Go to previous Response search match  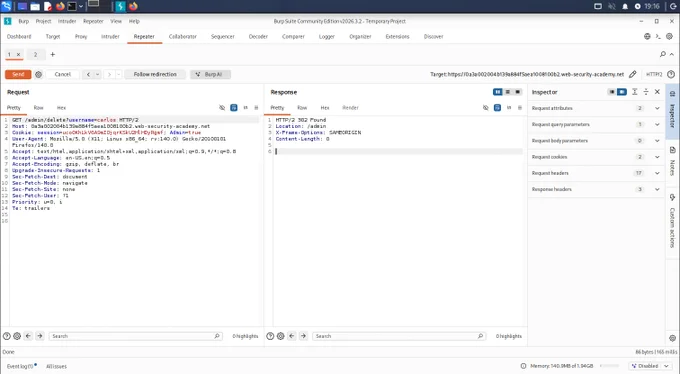(292, 336)
